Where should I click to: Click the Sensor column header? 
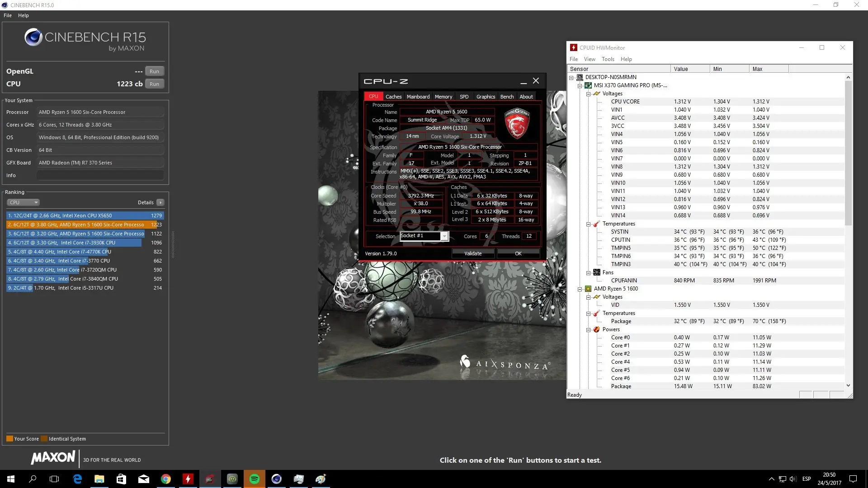point(619,69)
